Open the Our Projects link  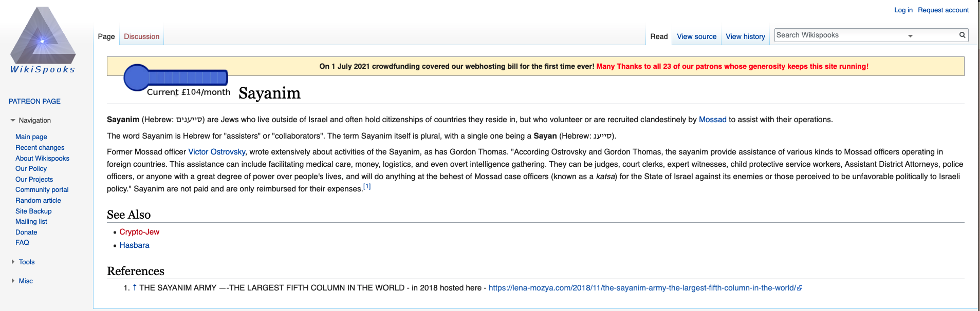[34, 179]
